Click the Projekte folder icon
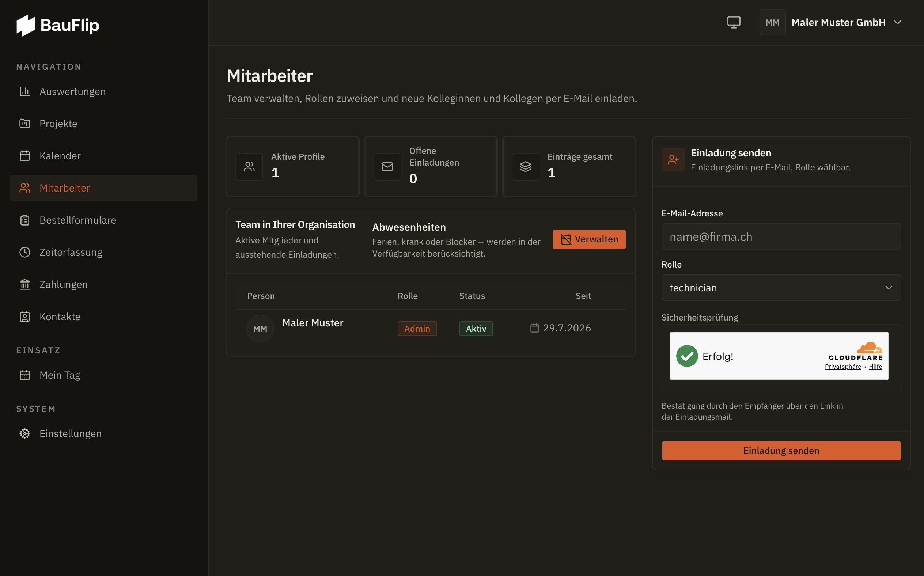The width and height of the screenshot is (924, 576). [25, 124]
